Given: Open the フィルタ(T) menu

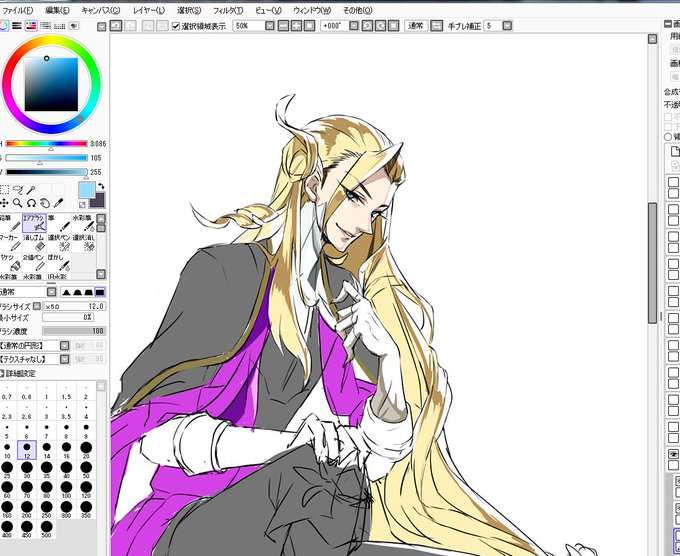Looking at the screenshot, I should click(x=228, y=10).
